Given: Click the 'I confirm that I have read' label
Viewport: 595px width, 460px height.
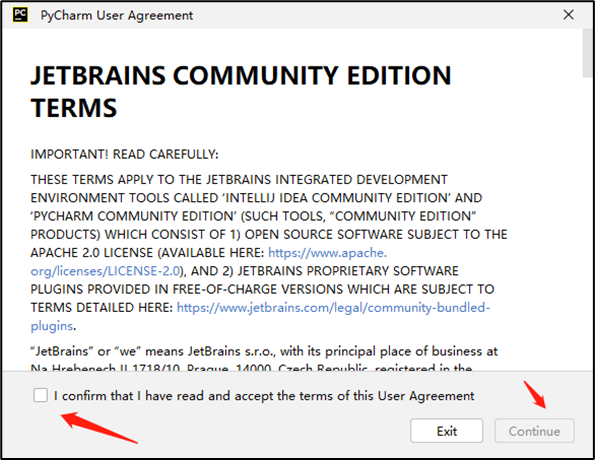Looking at the screenshot, I should click(264, 396).
